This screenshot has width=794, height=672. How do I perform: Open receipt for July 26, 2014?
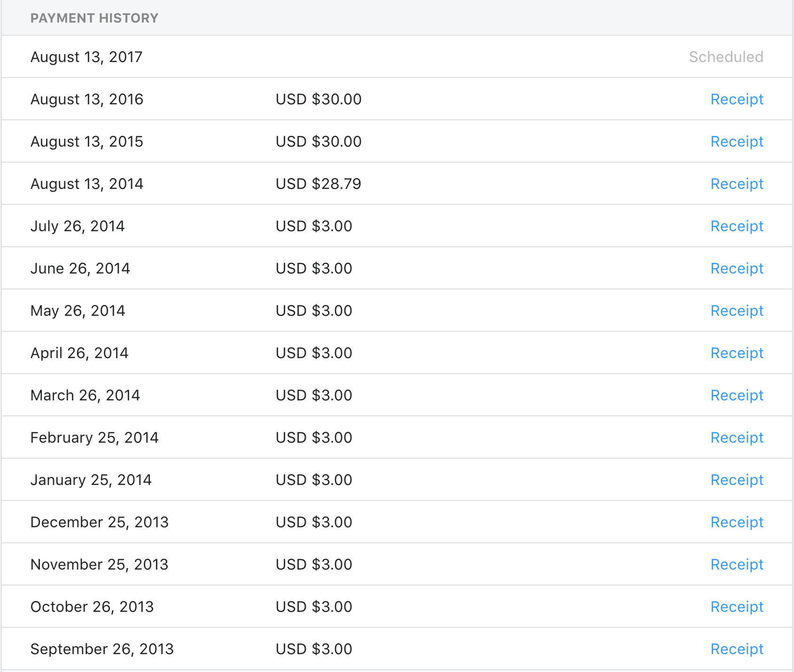point(737,226)
